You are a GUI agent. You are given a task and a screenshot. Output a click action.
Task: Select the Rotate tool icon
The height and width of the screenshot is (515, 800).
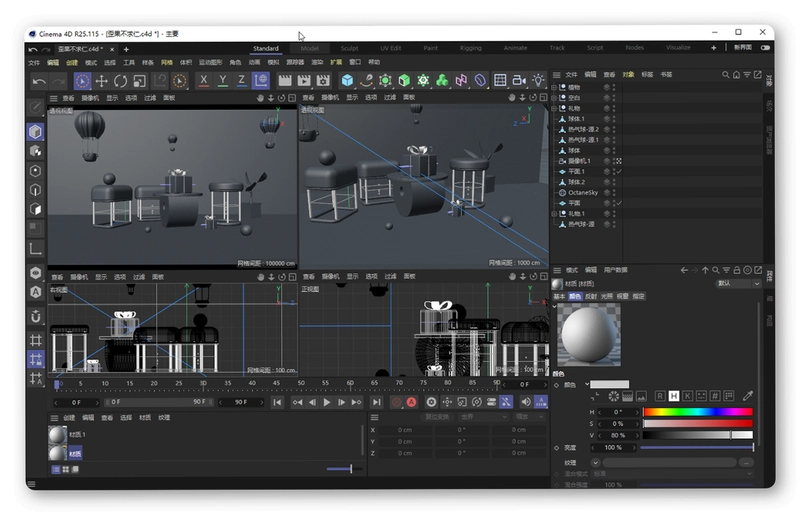pos(120,81)
